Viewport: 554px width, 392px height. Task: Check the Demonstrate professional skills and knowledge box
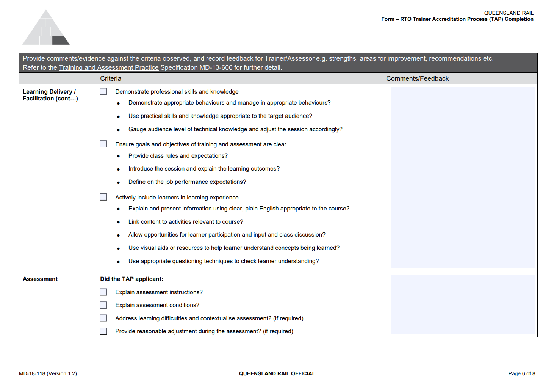pyautogui.click(x=103, y=91)
